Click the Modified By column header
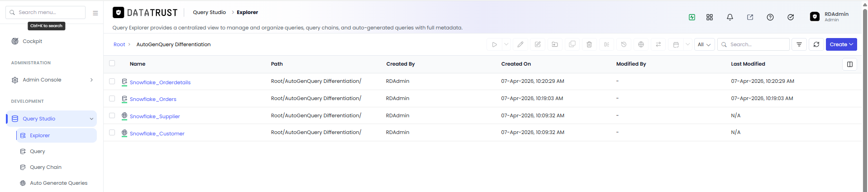The height and width of the screenshot is (192, 868). 631,64
